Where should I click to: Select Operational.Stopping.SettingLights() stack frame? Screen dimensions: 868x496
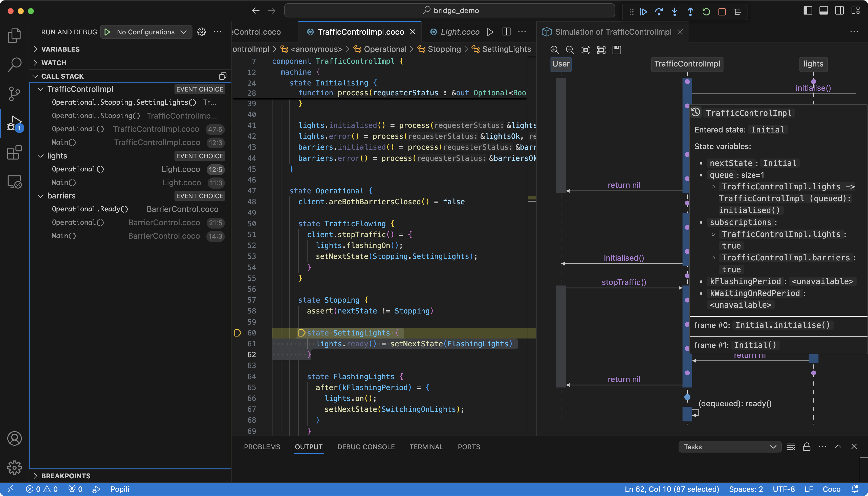click(x=130, y=103)
